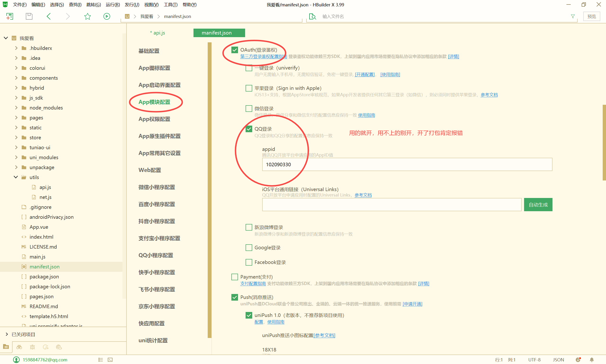Viewport: 606px width, 364px height.
Task: Open the 第三方登录鉴权配置指南 link
Action: tap(263, 57)
